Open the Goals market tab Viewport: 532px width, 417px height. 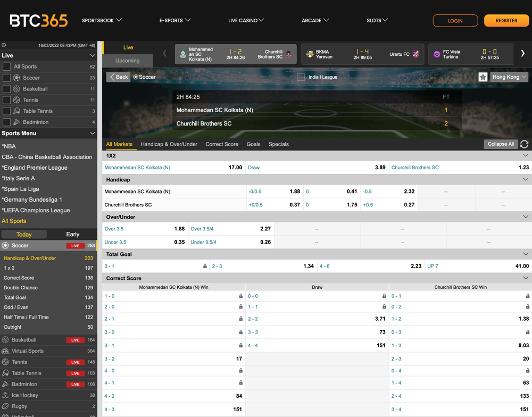pos(253,144)
